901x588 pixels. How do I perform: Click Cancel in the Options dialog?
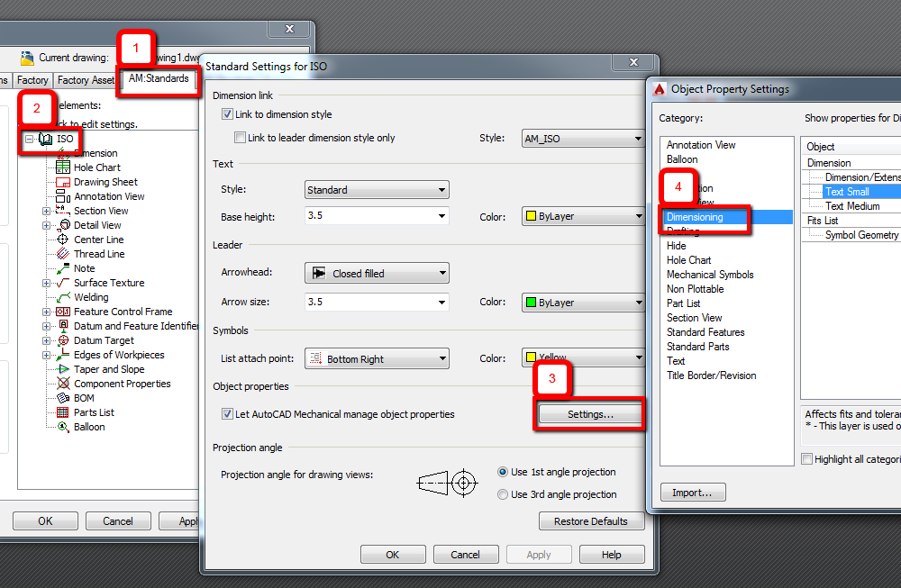pyautogui.click(x=118, y=521)
